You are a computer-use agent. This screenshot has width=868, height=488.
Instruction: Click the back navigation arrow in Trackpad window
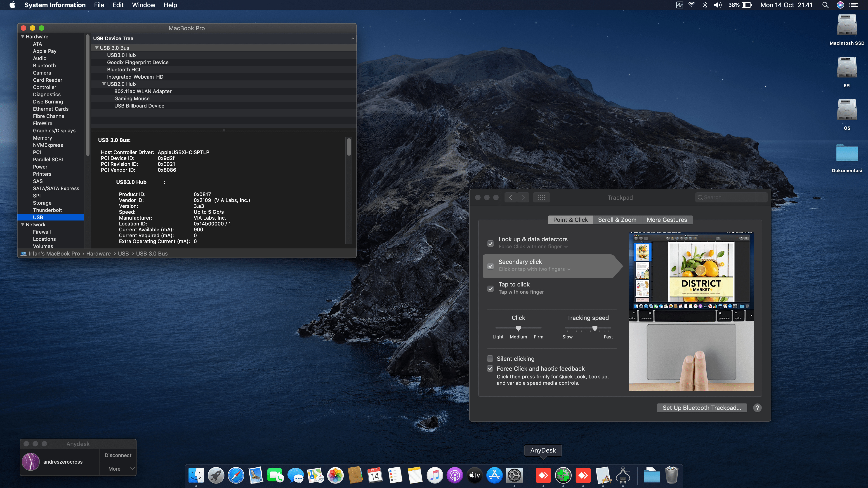[x=510, y=197]
